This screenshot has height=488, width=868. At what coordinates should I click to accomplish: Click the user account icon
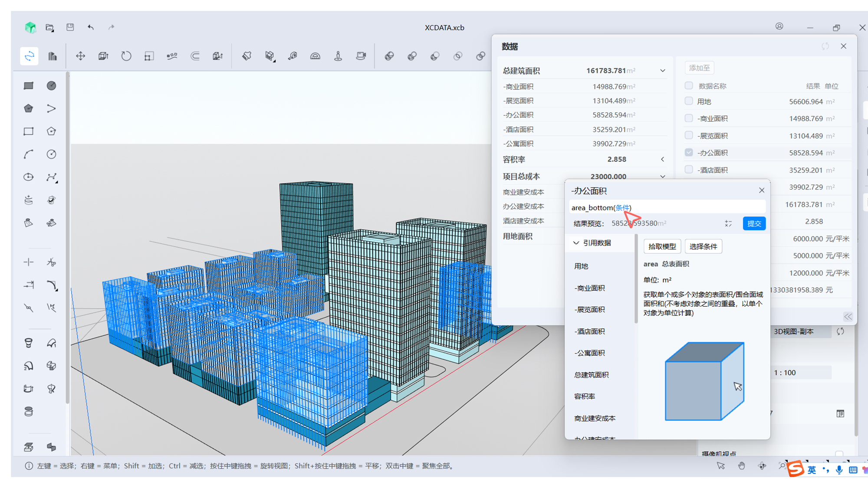779,26
